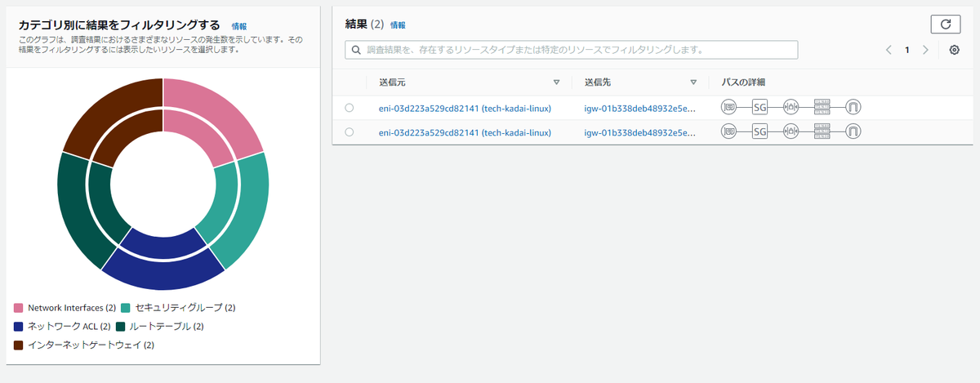Click the findings filter search field
Viewport: 980px width, 383px height.
[x=571, y=50]
